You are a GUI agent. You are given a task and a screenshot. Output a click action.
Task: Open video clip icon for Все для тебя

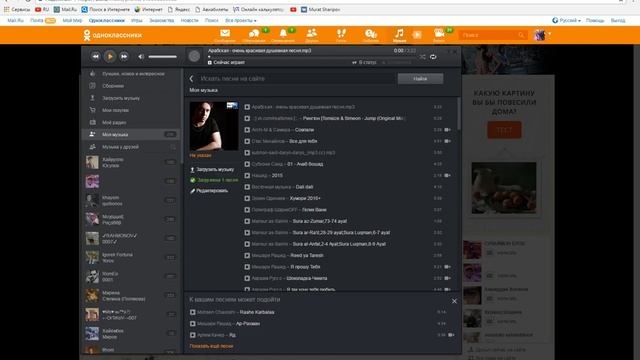coord(448,141)
